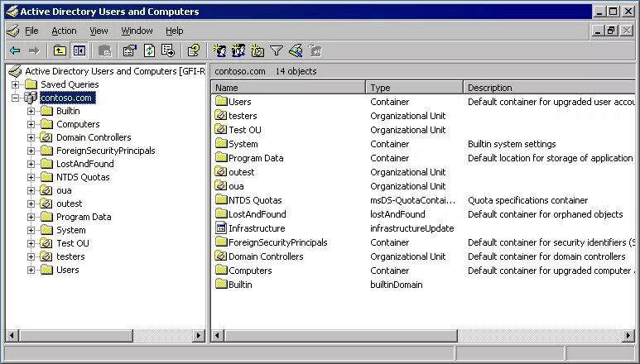This screenshot has width=640, height=364.
Task: Click the Users folder icon in list
Action: 221,101
